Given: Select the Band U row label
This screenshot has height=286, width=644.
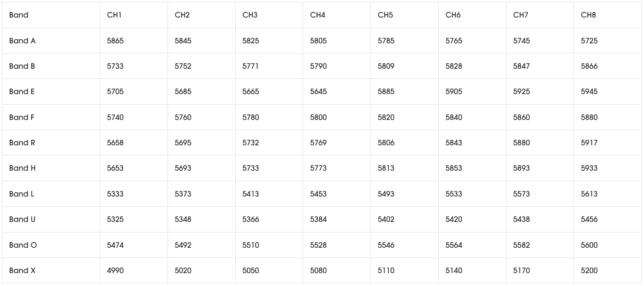Looking at the screenshot, I should pyautogui.click(x=22, y=219).
